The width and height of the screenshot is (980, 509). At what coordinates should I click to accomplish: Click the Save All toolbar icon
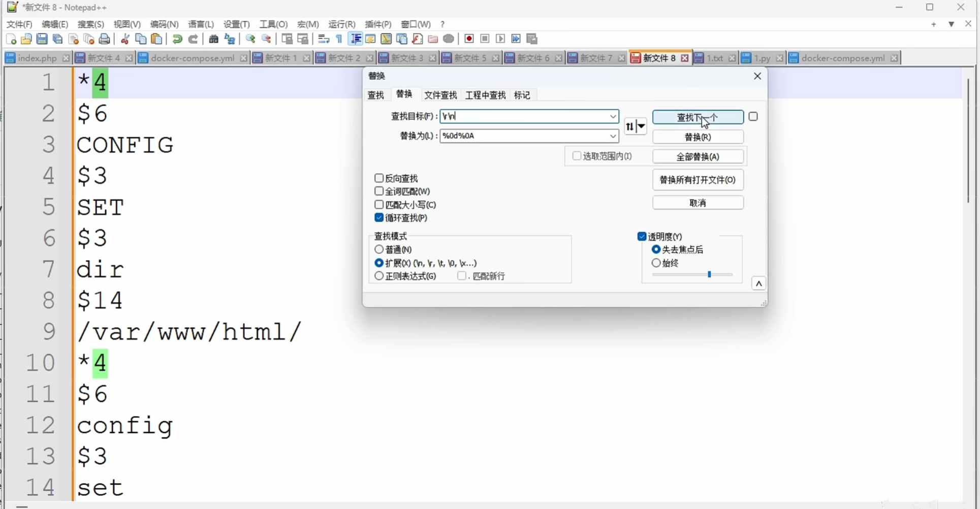tap(58, 39)
